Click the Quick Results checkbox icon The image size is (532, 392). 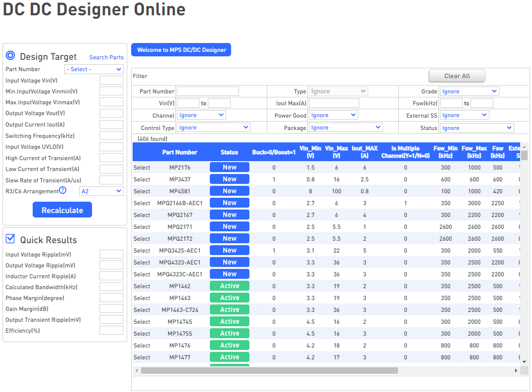click(x=9, y=239)
